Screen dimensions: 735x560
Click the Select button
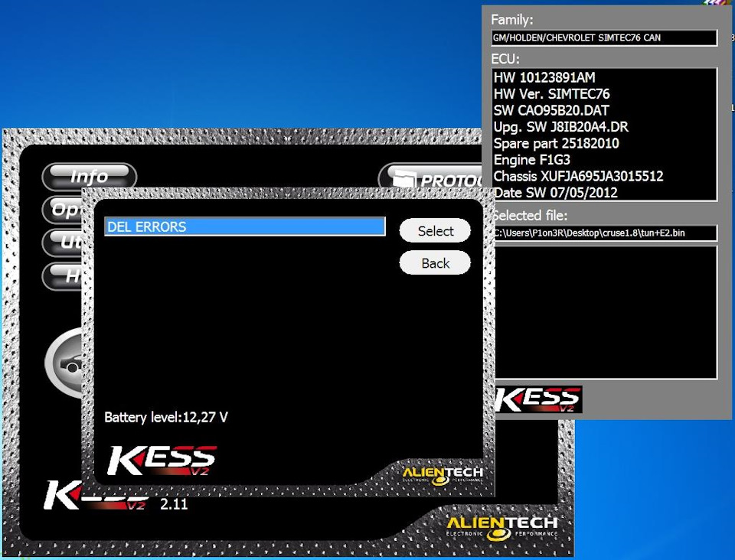click(435, 231)
